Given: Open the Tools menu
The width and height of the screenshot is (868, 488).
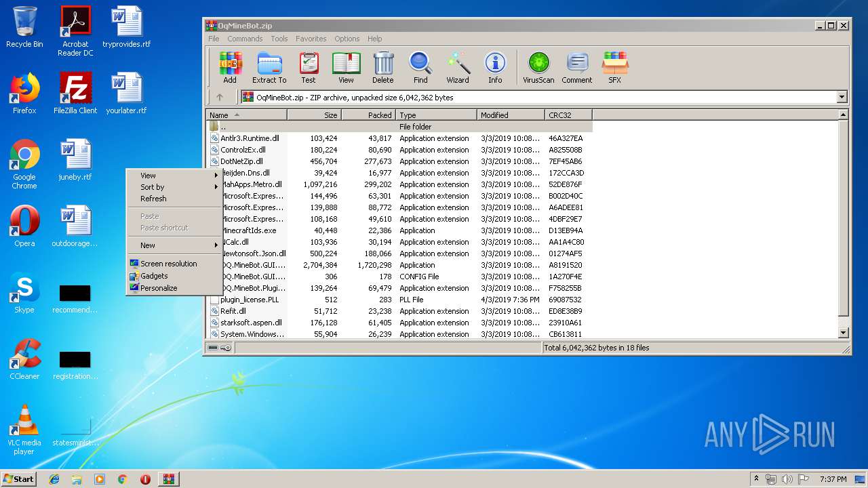Looking at the screenshot, I should coord(279,39).
